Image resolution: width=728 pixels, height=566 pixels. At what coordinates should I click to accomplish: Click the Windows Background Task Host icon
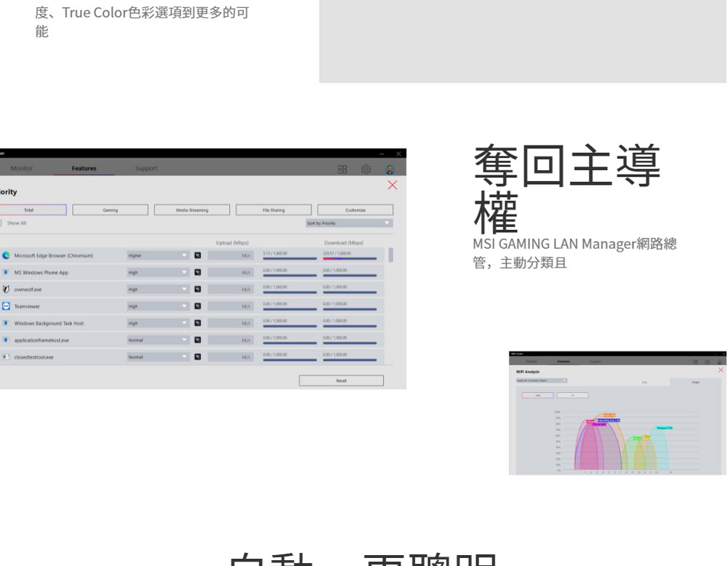(x=6, y=323)
